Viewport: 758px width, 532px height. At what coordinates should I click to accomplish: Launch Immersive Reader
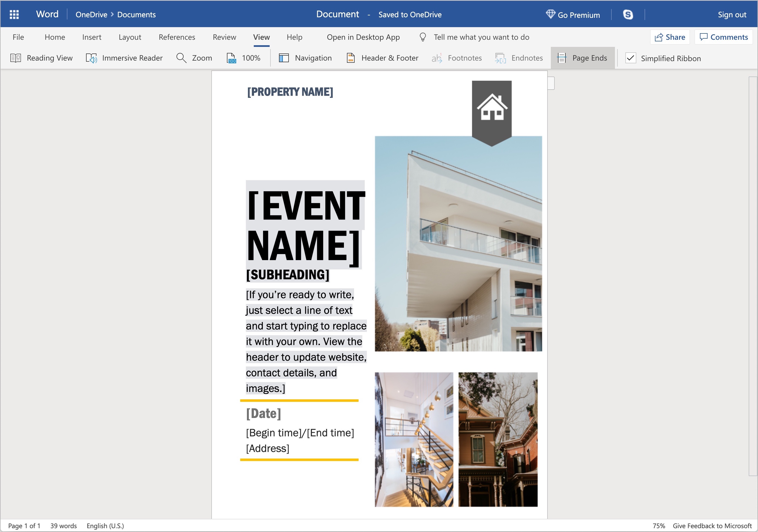coord(124,58)
